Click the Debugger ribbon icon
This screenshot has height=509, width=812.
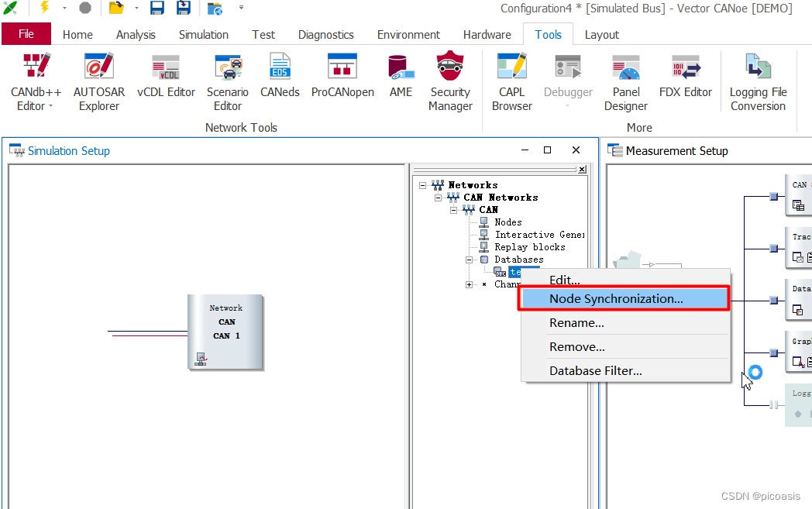568,67
